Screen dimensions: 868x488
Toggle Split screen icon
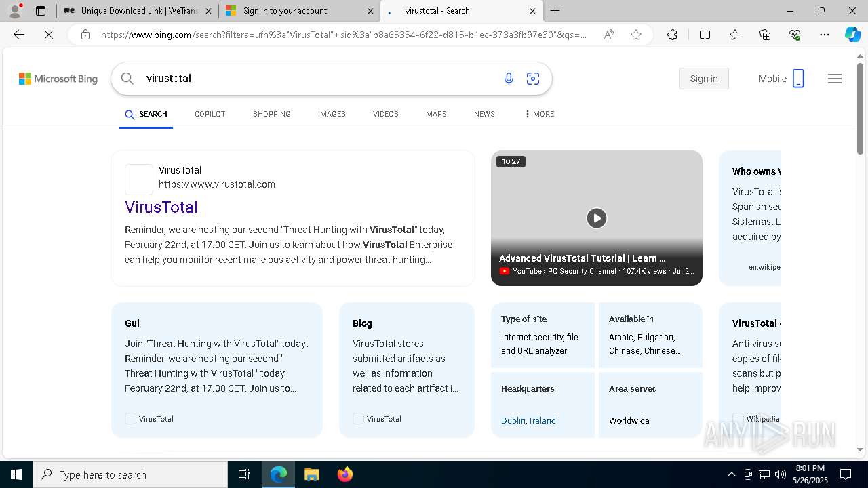point(705,35)
